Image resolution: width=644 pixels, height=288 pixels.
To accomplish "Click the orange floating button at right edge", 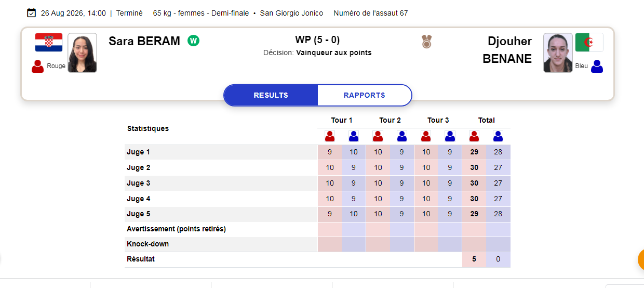I will tap(641, 259).
